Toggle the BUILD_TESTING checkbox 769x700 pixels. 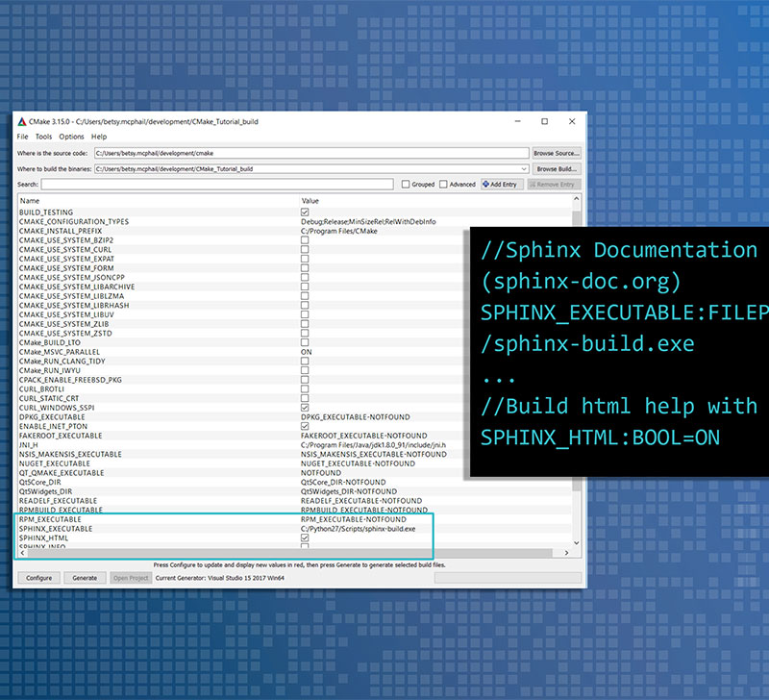305,212
